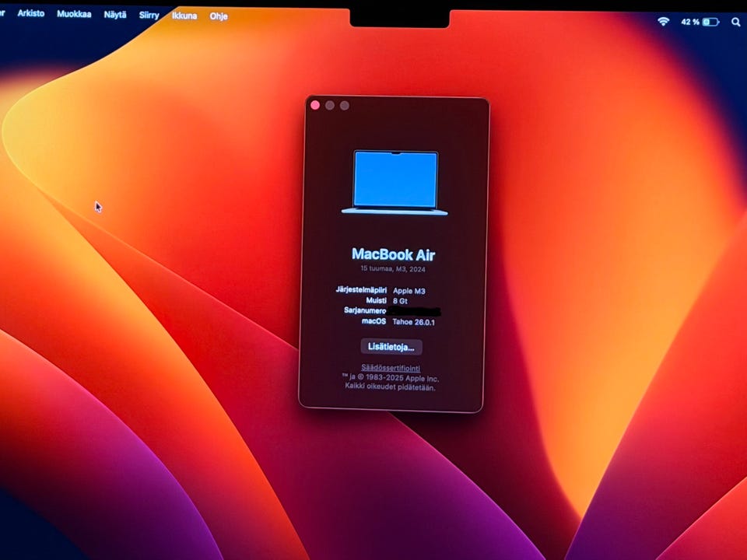Open the Ohje menu
This screenshot has height=560, width=747.
click(219, 16)
